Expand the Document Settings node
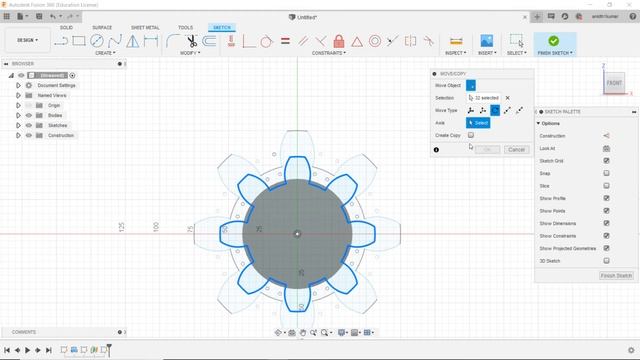 point(18,85)
